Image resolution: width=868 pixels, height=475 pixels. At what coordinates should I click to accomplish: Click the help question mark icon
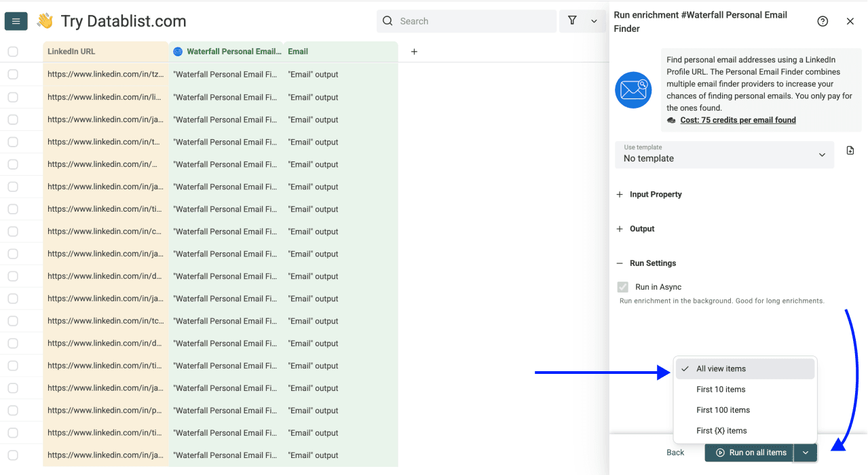(823, 21)
